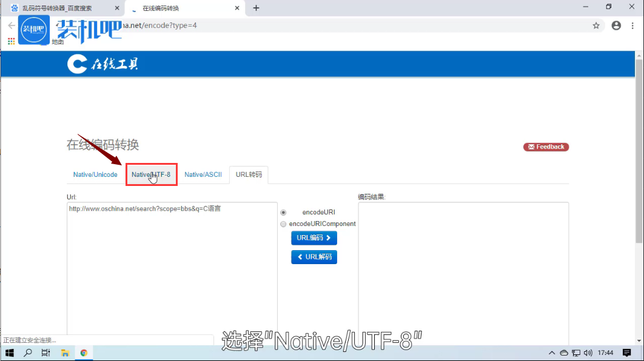The height and width of the screenshot is (361, 644).
Task: Click the URL编码 encode button
Action: 314,238
